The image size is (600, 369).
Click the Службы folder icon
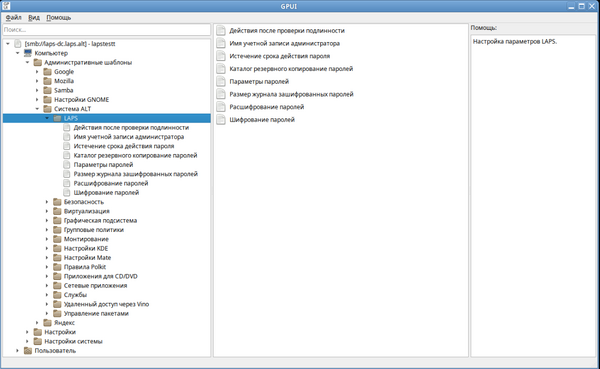[x=57, y=295]
